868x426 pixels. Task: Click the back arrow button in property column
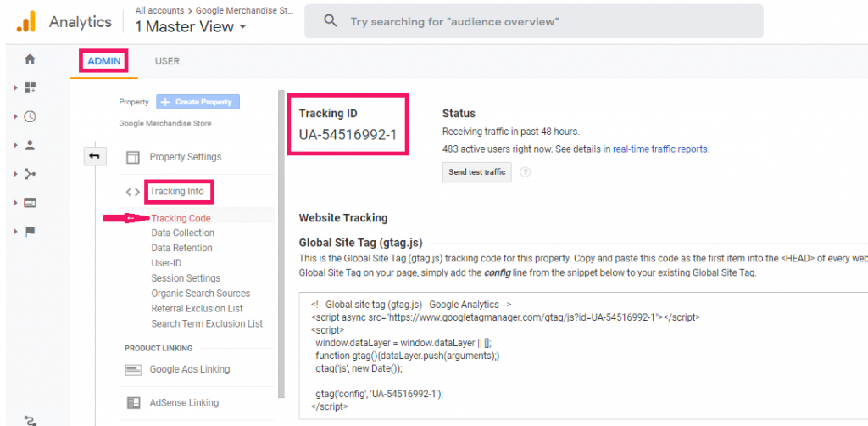pos(94,157)
